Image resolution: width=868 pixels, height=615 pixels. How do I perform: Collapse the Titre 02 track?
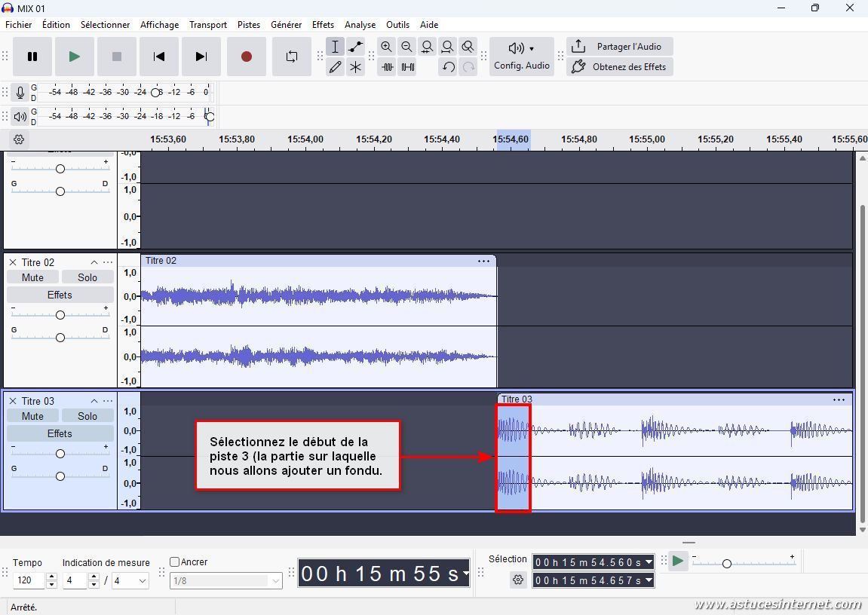tap(94, 262)
